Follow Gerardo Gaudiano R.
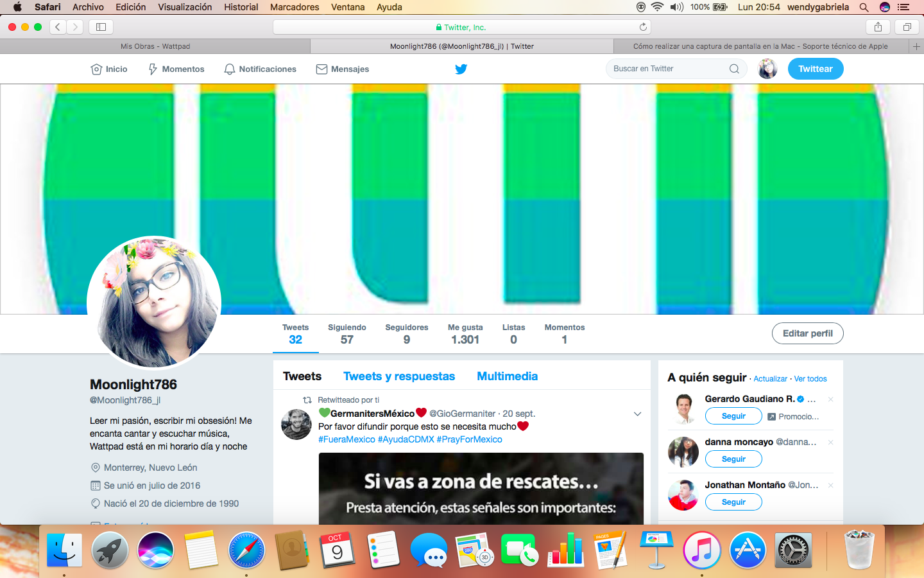 (733, 416)
